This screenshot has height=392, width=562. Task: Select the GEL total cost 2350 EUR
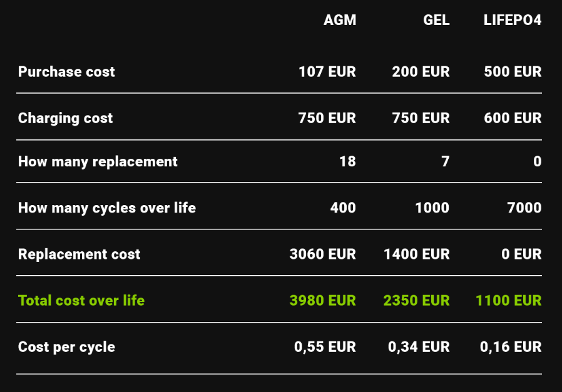click(x=416, y=301)
